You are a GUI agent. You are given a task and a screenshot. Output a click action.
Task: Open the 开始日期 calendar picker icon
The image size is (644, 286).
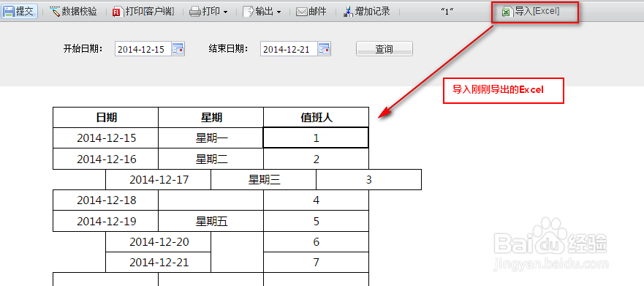click(178, 49)
